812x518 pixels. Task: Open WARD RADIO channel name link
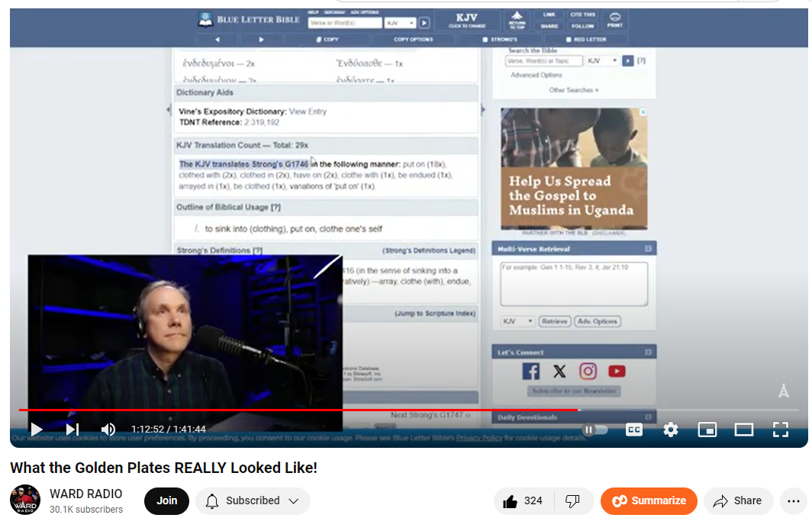[86, 494]
